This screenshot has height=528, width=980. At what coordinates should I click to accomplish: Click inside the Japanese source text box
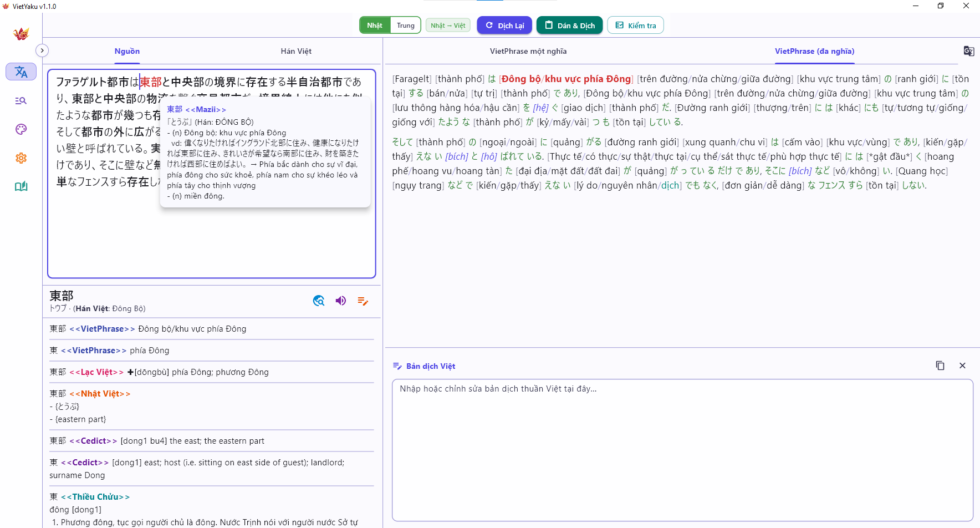tap(212, 174)
